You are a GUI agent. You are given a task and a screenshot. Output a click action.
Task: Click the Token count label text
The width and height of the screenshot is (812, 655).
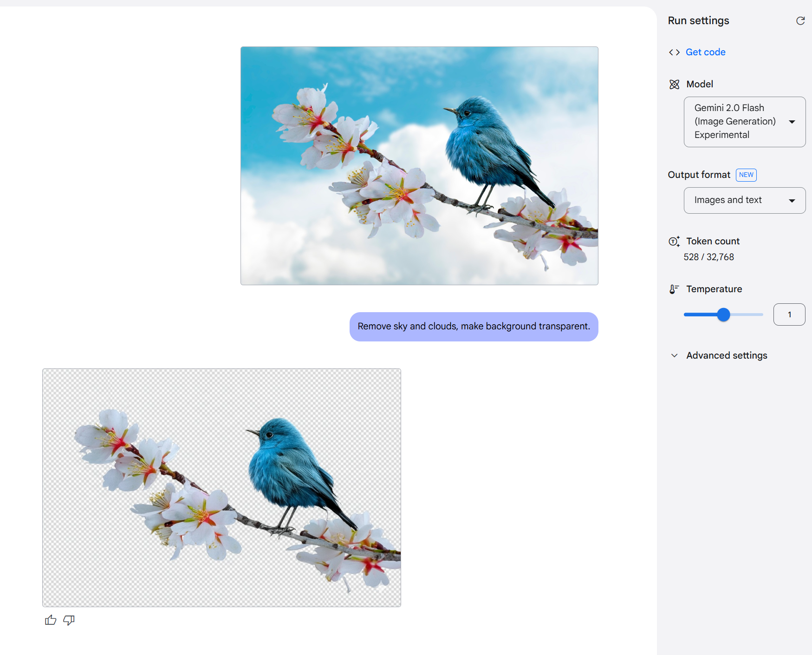coord(713,242)
